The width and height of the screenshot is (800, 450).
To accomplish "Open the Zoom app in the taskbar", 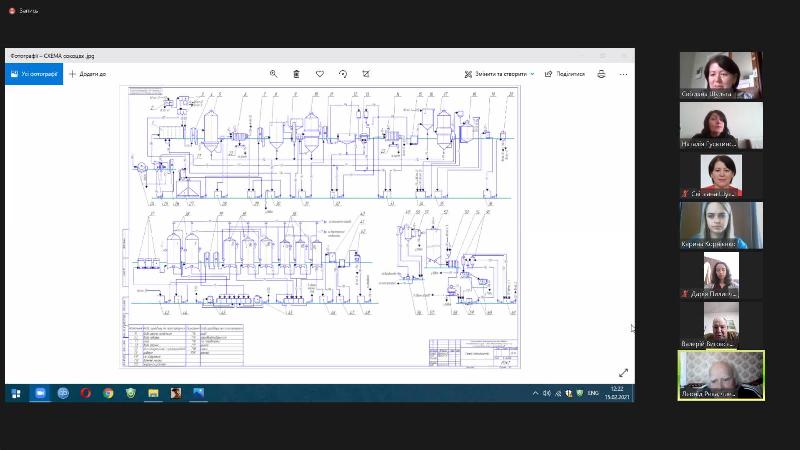I will click(41, 393).
